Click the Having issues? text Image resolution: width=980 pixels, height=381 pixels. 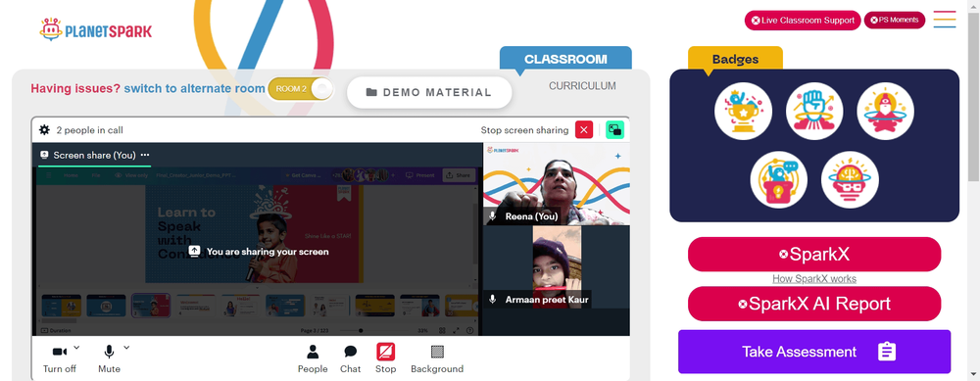[75, 89]
